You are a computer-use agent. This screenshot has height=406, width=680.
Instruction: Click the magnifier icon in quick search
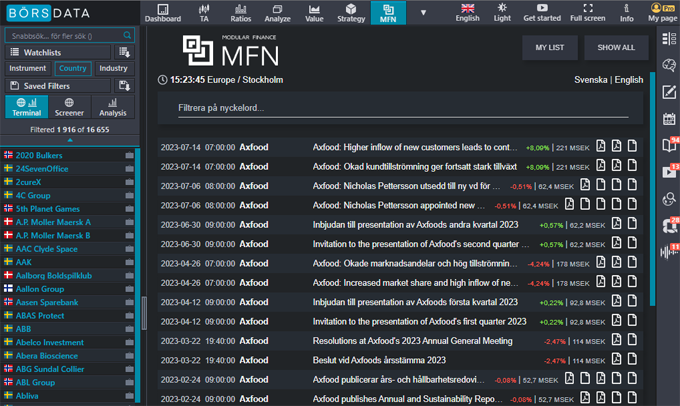click(127, 35)
